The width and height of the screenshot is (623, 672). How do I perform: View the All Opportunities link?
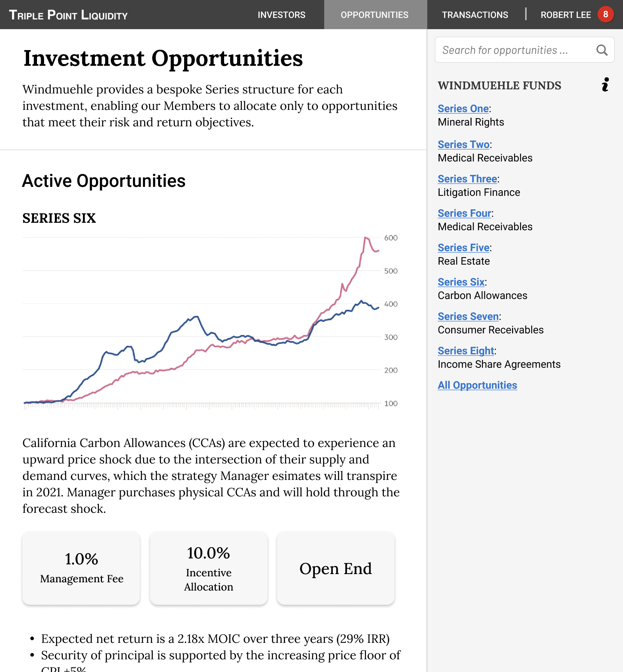pos(477,385)
